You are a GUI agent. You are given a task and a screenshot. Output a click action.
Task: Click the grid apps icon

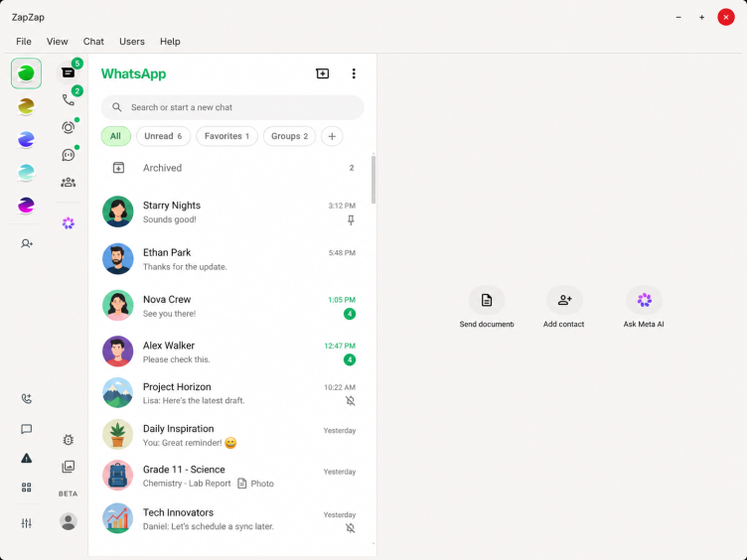click(27, 488)
